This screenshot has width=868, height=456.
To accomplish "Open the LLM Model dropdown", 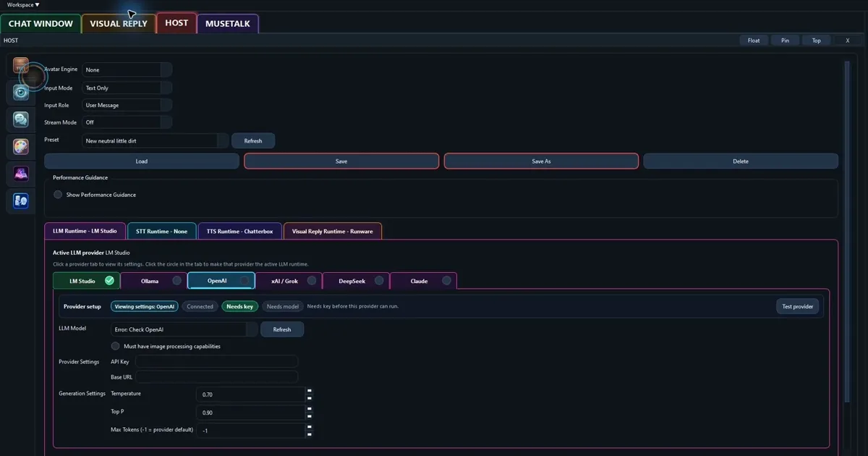I will coord(184,329).
